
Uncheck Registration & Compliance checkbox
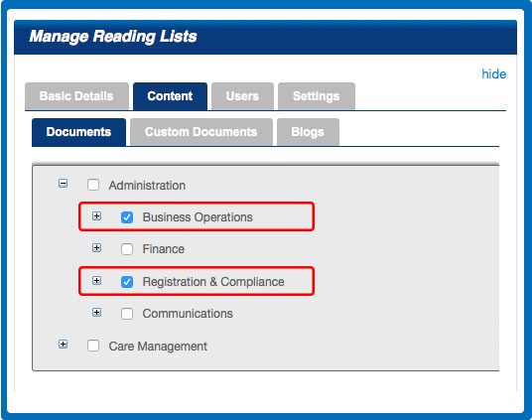pyautogui.click(x=127, y=282)
